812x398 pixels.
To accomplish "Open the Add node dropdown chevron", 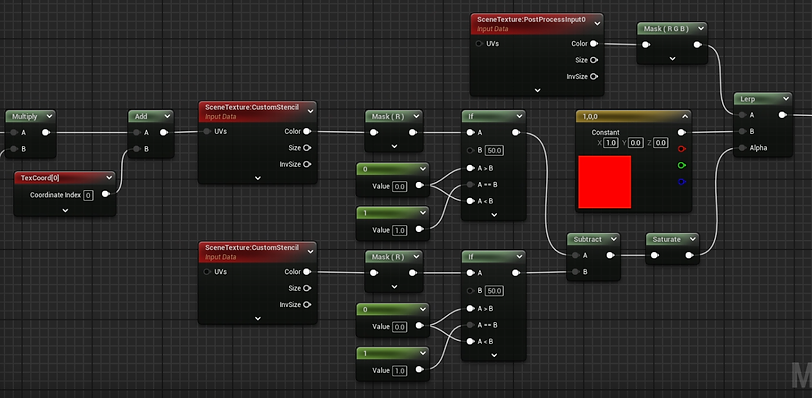I will pyautogui.click(x=167, y=116).
